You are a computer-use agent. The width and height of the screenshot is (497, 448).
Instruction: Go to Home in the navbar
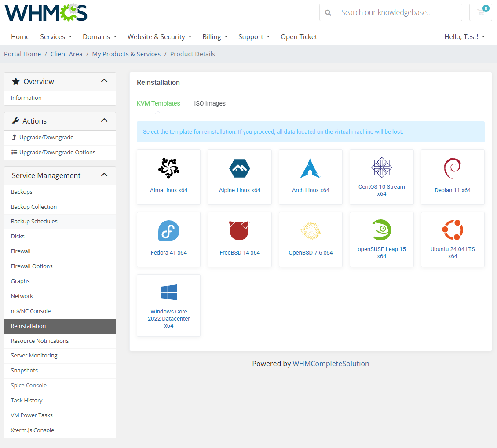click(x=20, y=37)
